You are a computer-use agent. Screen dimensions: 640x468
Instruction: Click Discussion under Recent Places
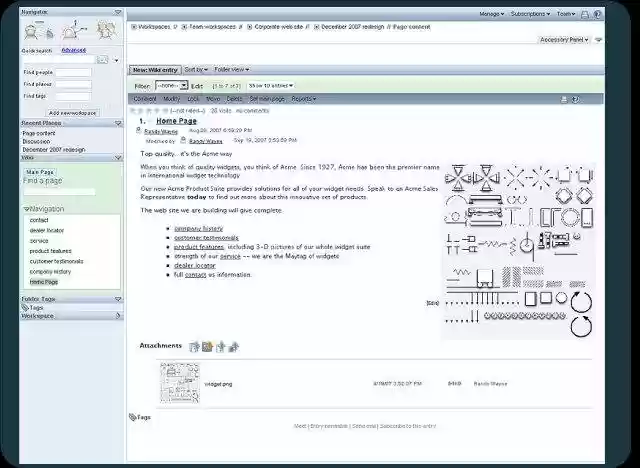pos(36,142)
